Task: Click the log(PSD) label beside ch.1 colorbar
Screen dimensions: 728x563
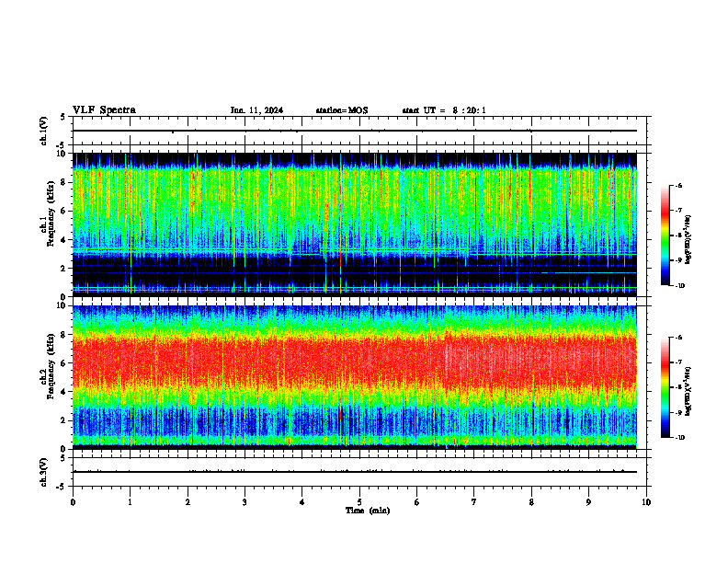Action: tap(689, 240)
